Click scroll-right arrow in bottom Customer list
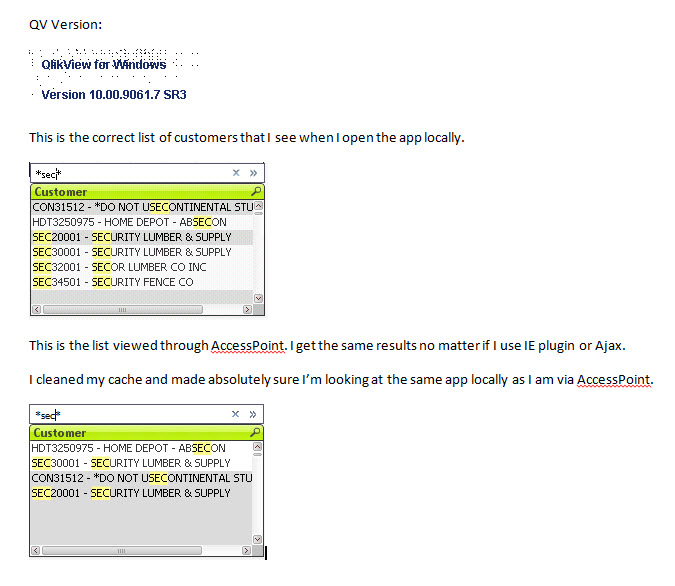675x586 pixels. 246,550
